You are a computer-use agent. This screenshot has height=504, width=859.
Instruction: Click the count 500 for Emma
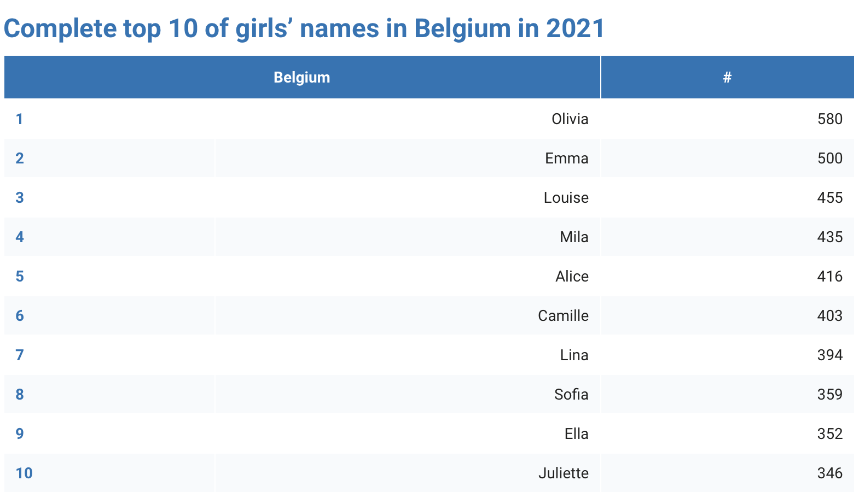coord(830,158)
